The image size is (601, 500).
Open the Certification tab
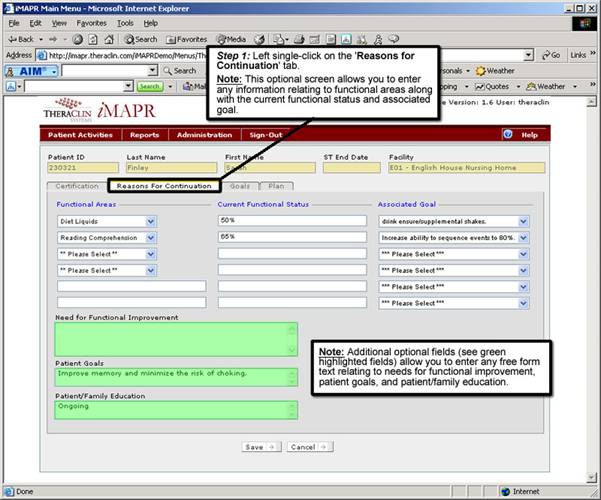[x=77, y=186]
